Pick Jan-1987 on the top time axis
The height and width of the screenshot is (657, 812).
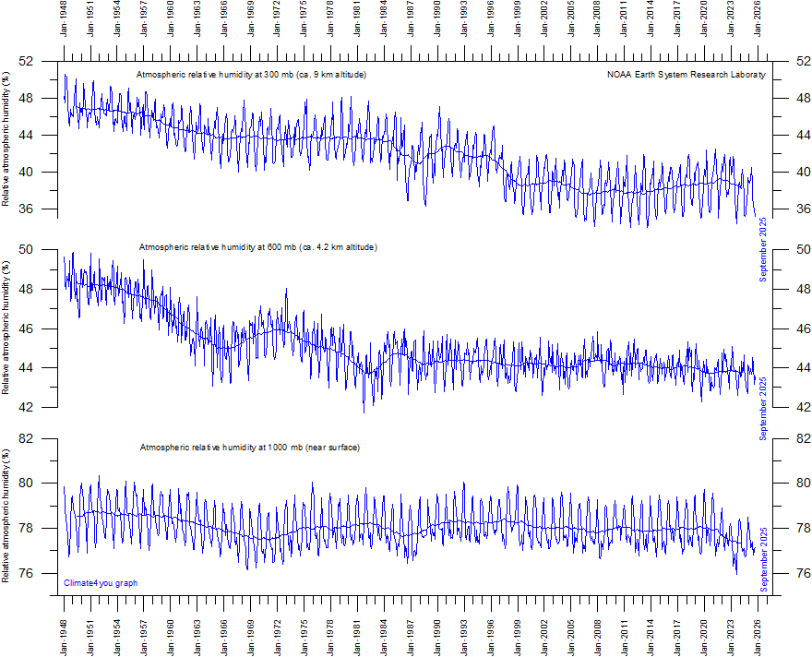[x=411, y=24]
